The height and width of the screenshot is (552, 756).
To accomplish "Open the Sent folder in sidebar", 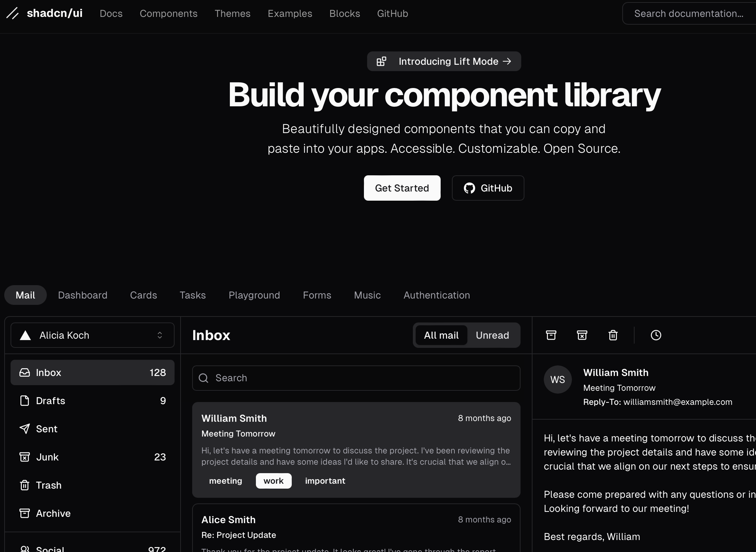I will 46,429.
